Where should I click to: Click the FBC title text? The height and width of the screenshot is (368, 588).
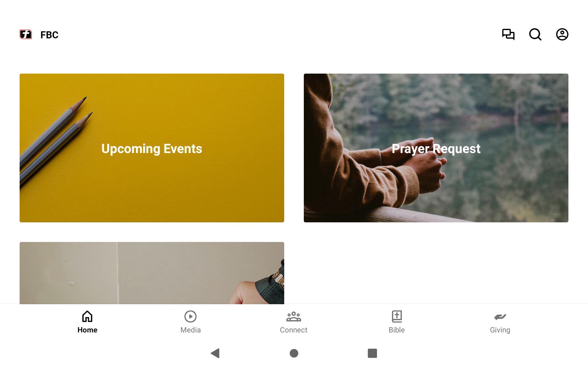pos(49,35)
